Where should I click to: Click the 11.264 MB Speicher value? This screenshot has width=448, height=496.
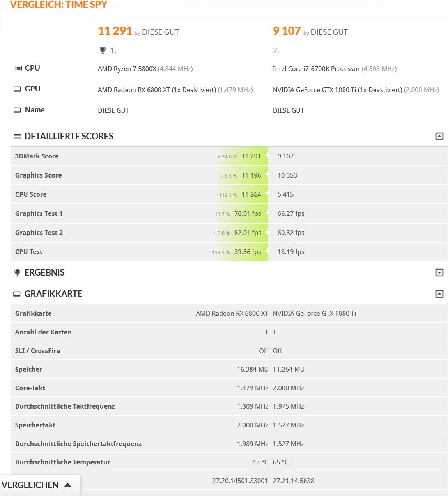[x=289, y=369]
